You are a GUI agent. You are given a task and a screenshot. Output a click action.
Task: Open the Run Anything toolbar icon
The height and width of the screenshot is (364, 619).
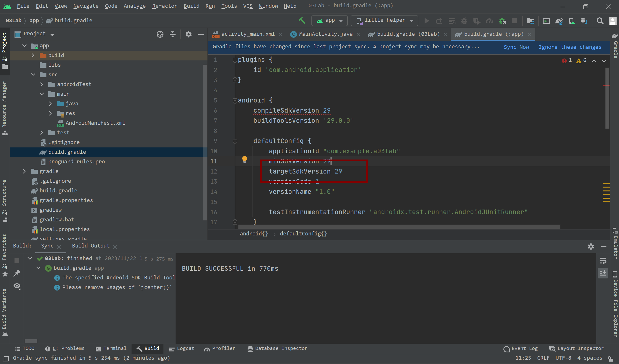pos(546,21)
